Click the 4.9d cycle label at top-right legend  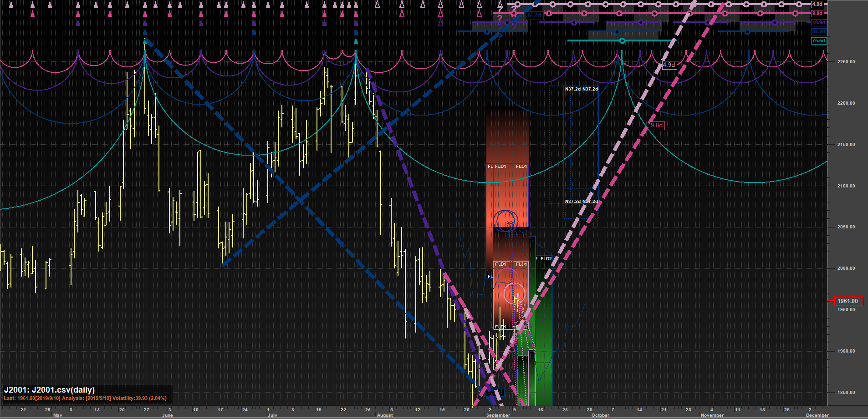(x=817, y=5)
